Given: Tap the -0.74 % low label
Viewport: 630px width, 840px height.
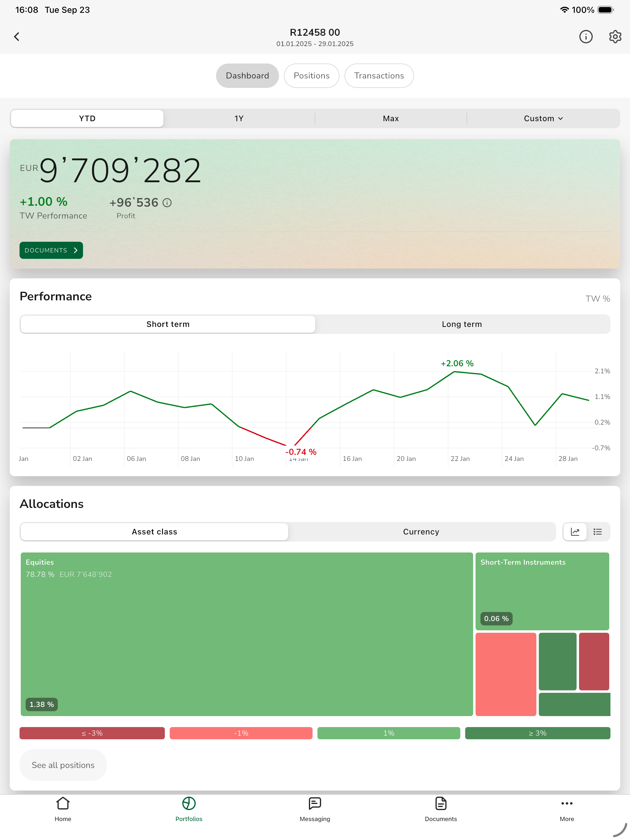Looking at the screenshot, I should tap(301, 452).
